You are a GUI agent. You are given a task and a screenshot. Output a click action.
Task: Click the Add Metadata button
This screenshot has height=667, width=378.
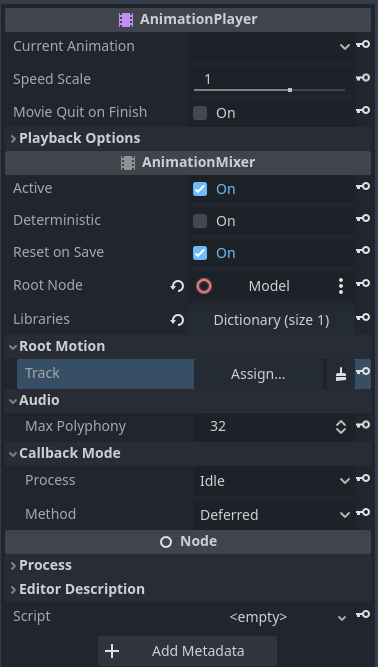point(188,651)
